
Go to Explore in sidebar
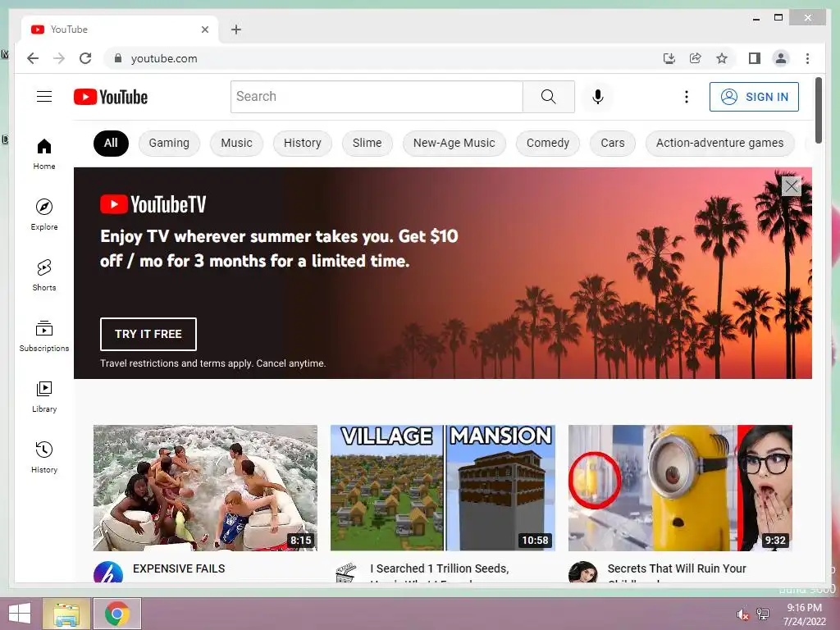44,214
